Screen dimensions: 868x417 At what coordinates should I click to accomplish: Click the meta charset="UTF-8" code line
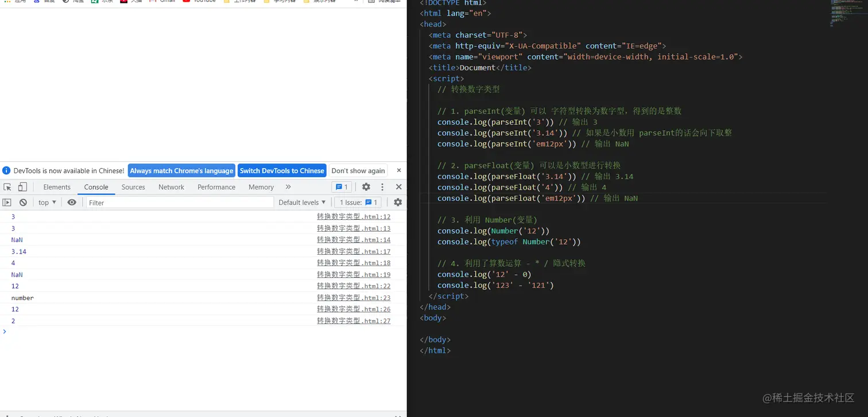(478, 35)
